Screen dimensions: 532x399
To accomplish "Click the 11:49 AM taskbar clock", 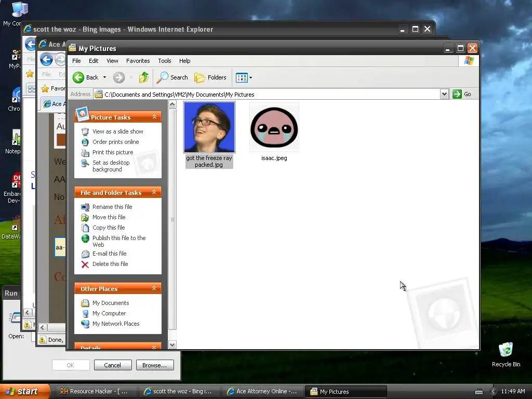I will 513,392.
